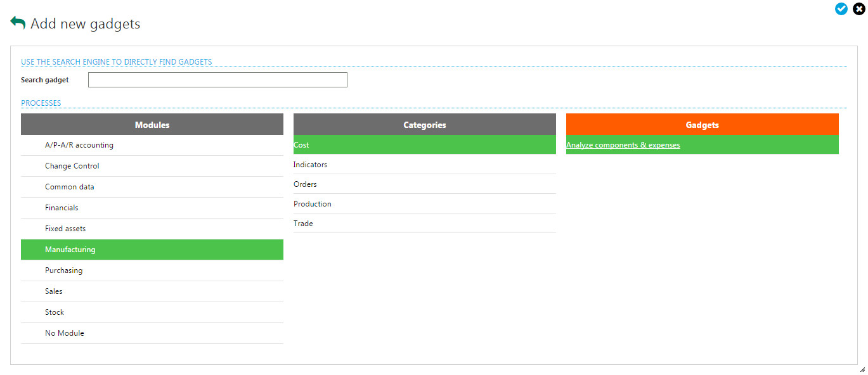The height and width of the screenshot is (375, 868).
Task: Open the Orders category
Action: point(305,184)
